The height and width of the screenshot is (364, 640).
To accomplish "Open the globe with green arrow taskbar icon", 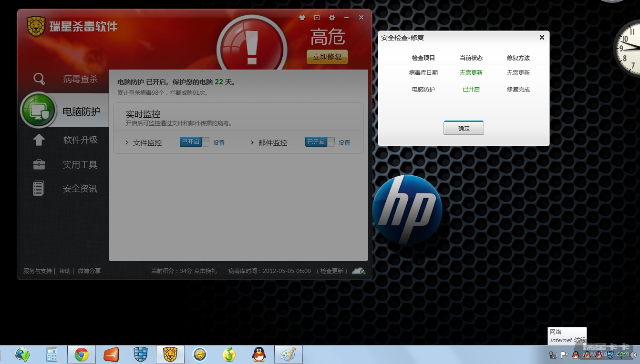I will pos(22,354).
